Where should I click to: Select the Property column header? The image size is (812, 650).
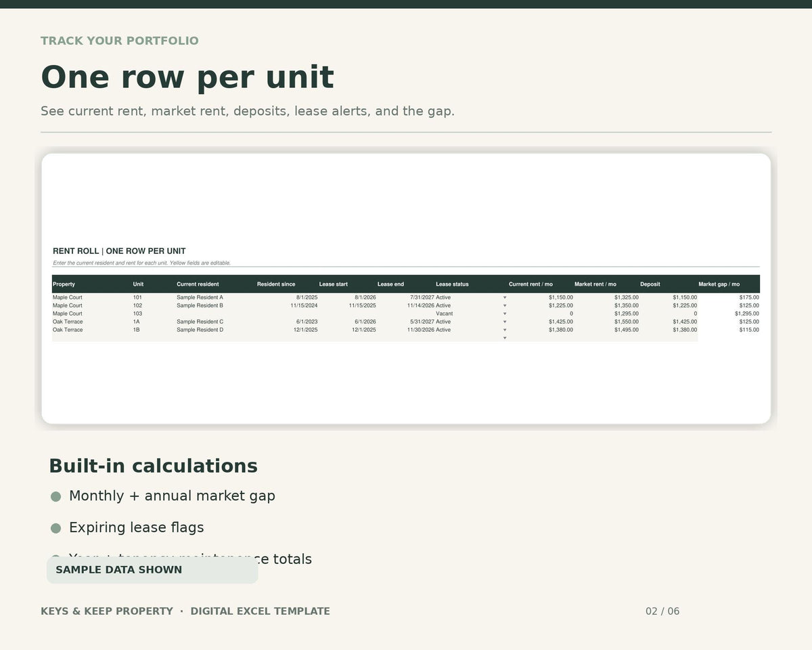64,284
